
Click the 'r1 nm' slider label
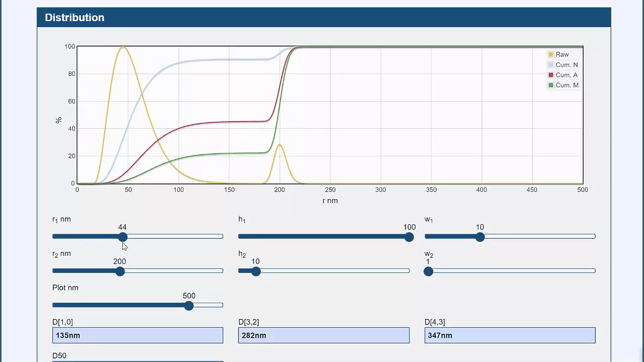pos(61,220)
